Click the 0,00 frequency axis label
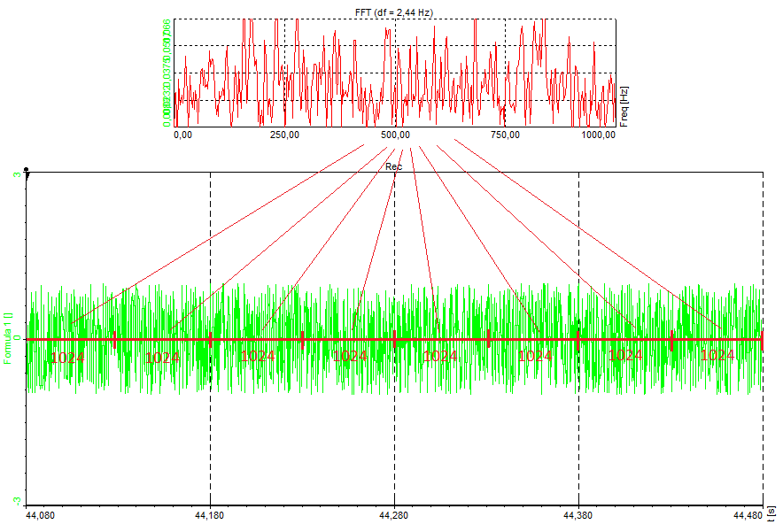This screenshot has height=532, width=783. pos(182,135)
